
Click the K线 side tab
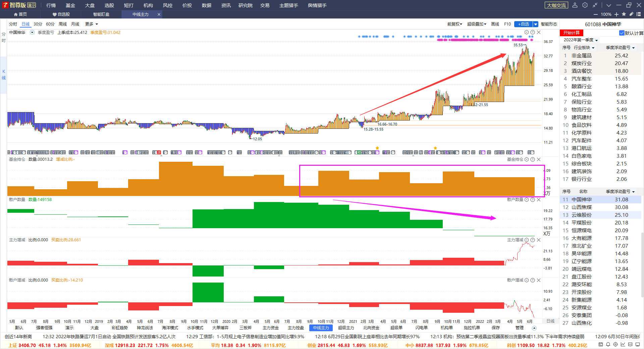[4, 74]
